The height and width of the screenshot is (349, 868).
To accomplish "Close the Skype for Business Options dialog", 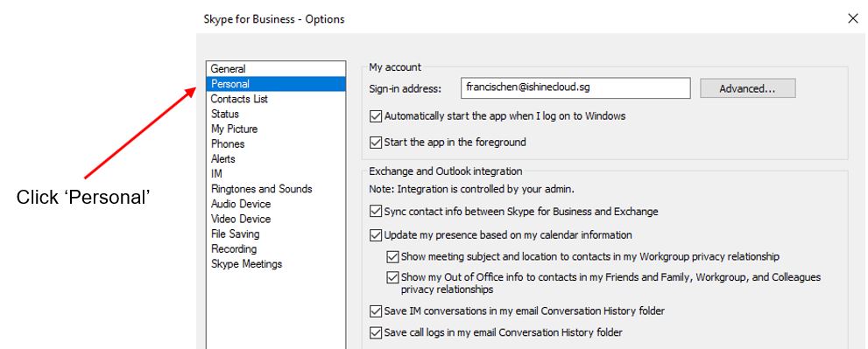I will point(852,18).
